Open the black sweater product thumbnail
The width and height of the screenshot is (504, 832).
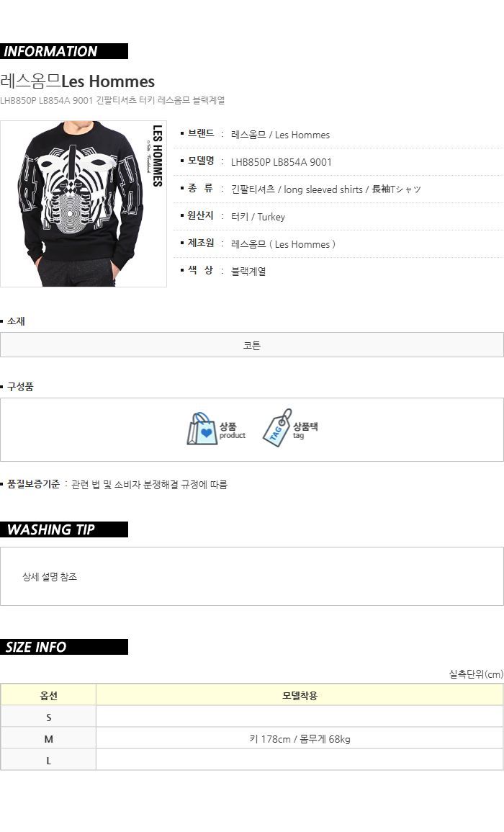pos(84,204)
